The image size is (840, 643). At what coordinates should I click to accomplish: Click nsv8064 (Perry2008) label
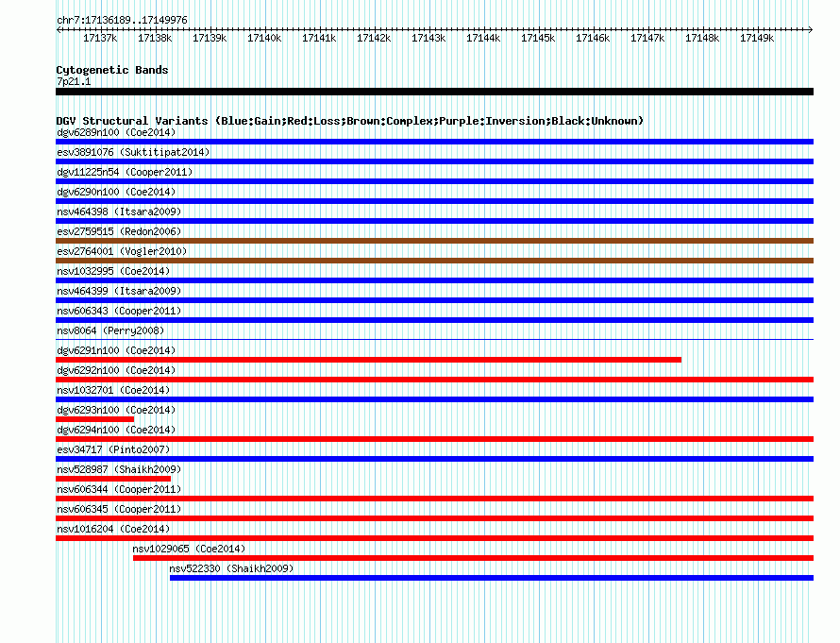(x=110, y=330)
